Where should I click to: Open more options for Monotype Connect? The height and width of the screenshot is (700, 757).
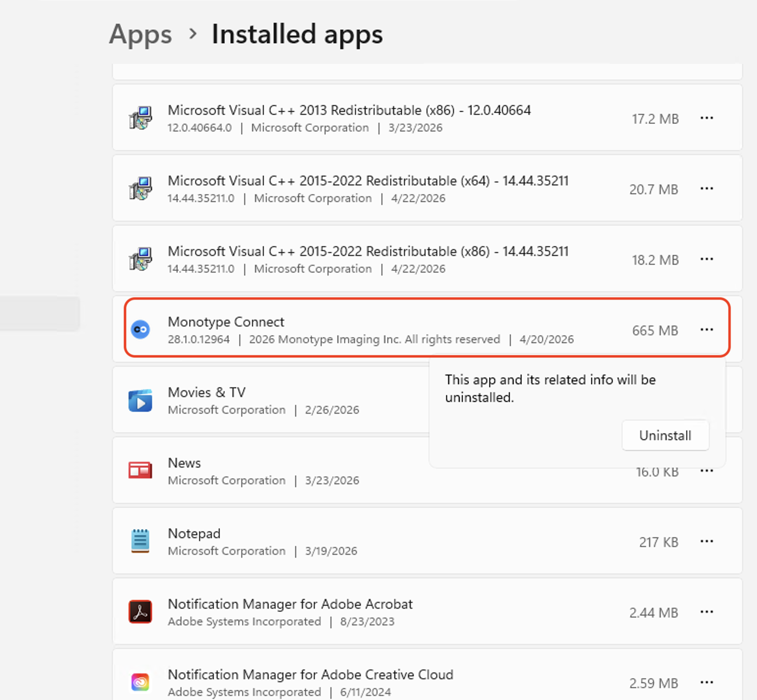click(707, 329)
